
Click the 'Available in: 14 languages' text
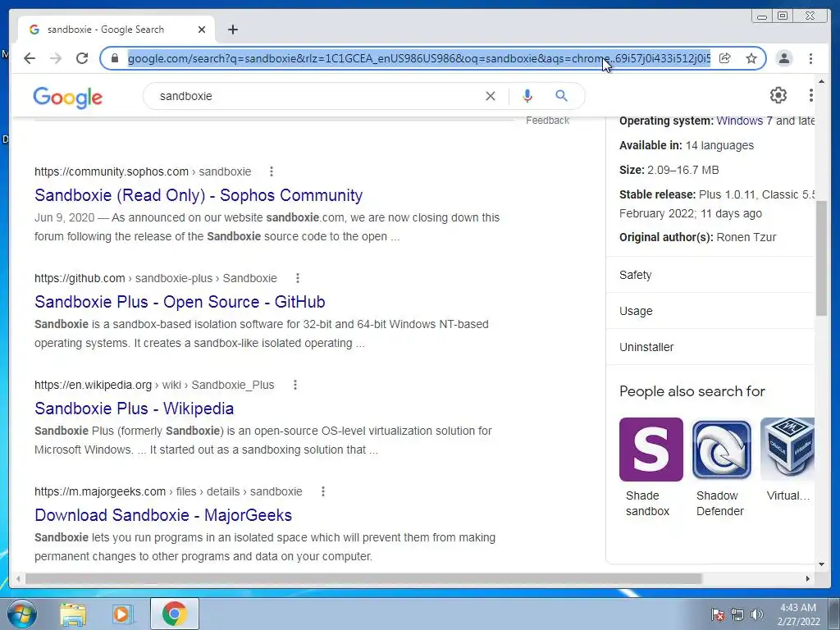click(687, 145)
